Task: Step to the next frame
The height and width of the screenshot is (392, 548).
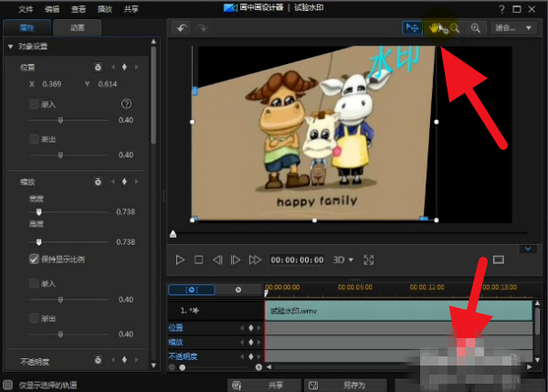Action: point(235,260)
